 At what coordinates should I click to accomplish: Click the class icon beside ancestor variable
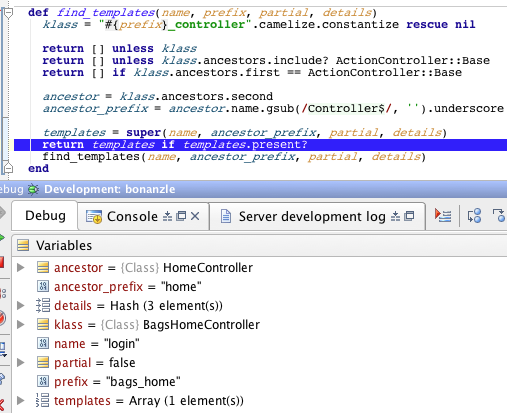coord(43,267)
